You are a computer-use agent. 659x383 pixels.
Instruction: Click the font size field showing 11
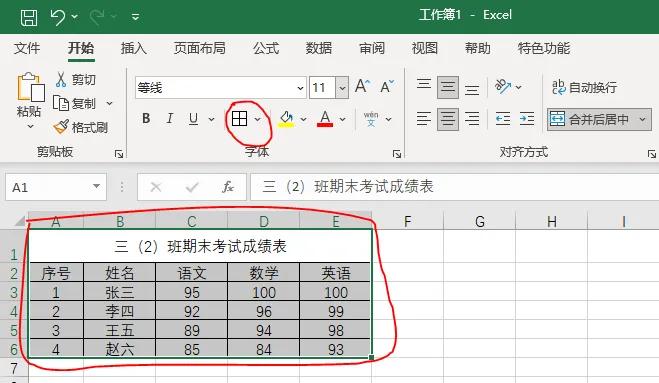322,87
